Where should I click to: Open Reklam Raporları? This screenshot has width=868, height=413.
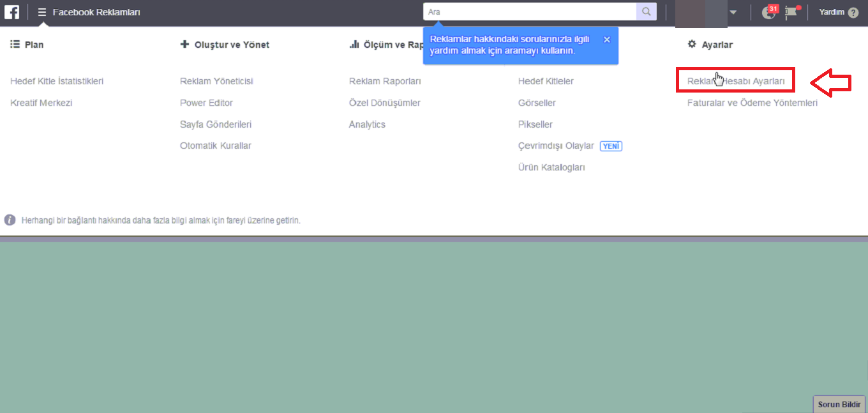point(385,81)
